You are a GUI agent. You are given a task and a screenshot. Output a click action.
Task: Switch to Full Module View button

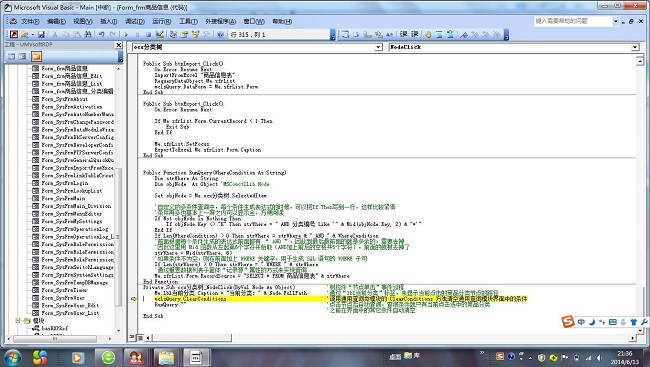(141, 338)
